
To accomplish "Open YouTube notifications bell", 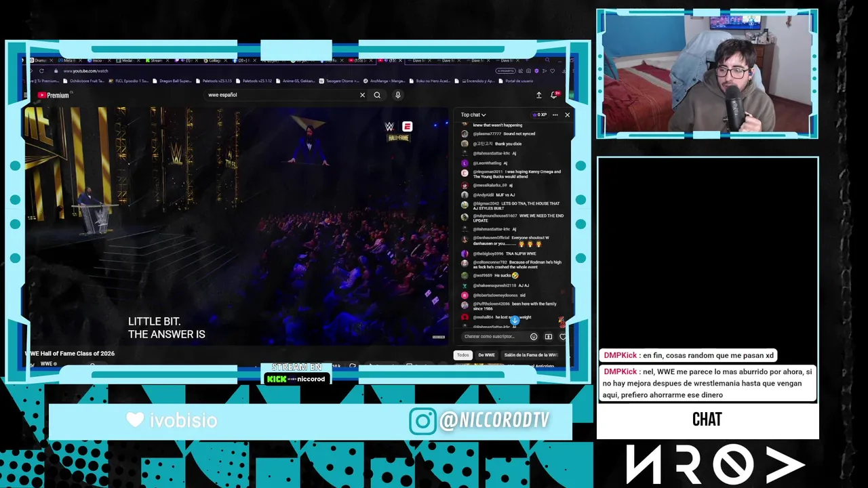I will (554, 96).
